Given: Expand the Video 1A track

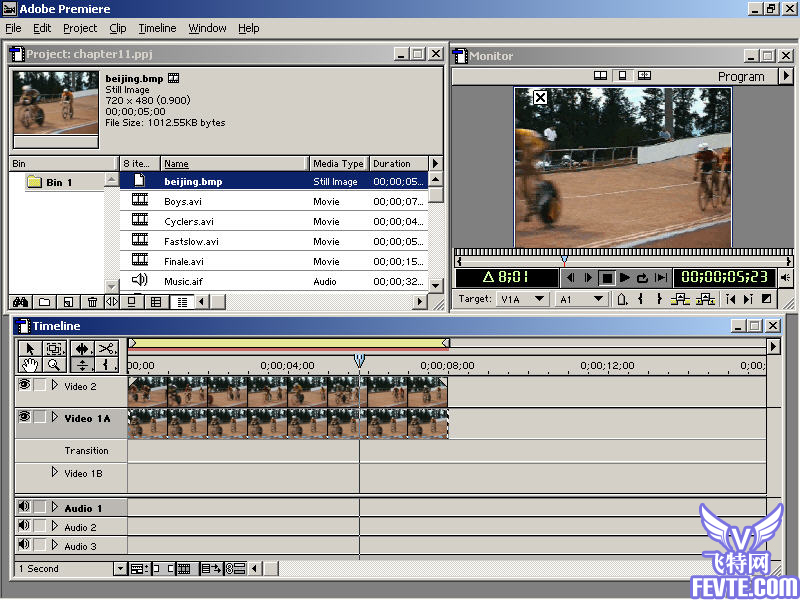Looking at the screenshot, I should [55, 417].
